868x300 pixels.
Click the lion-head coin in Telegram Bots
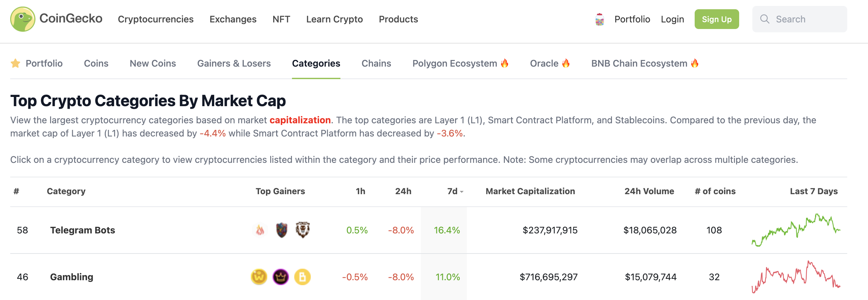(303, 230)
